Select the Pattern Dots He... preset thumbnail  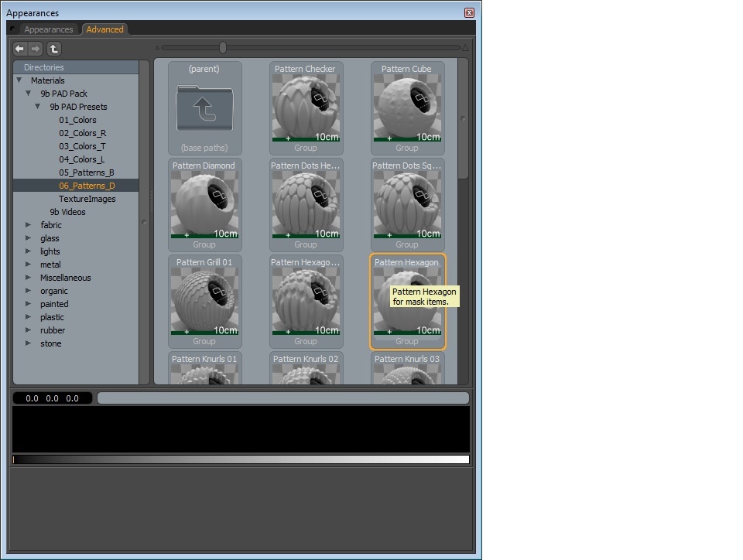(x=306, y=204)
